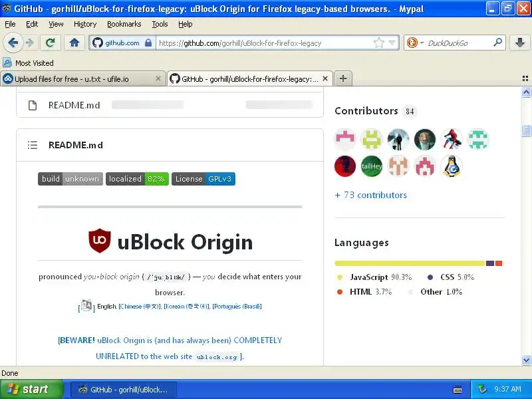Open the Tux penguin contributor avatar
This screenshot has height=399, width=532.
coord(452,166)
